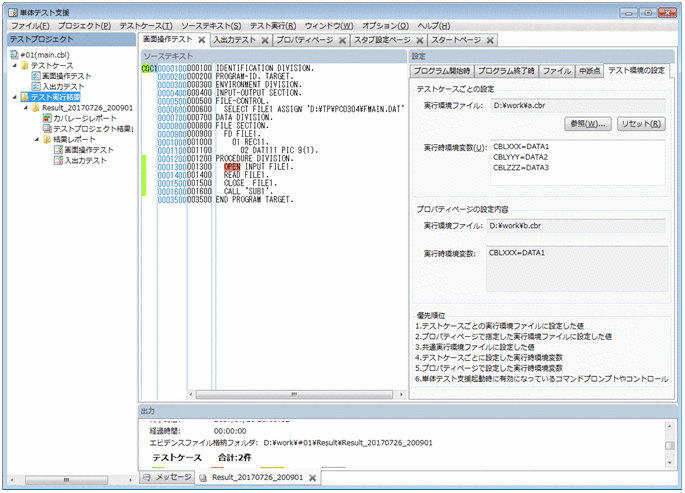Click the 入出力テスト result report icon under 結果レポート
The width and height of the screenshot is (685, 493).
coord(58,160)
